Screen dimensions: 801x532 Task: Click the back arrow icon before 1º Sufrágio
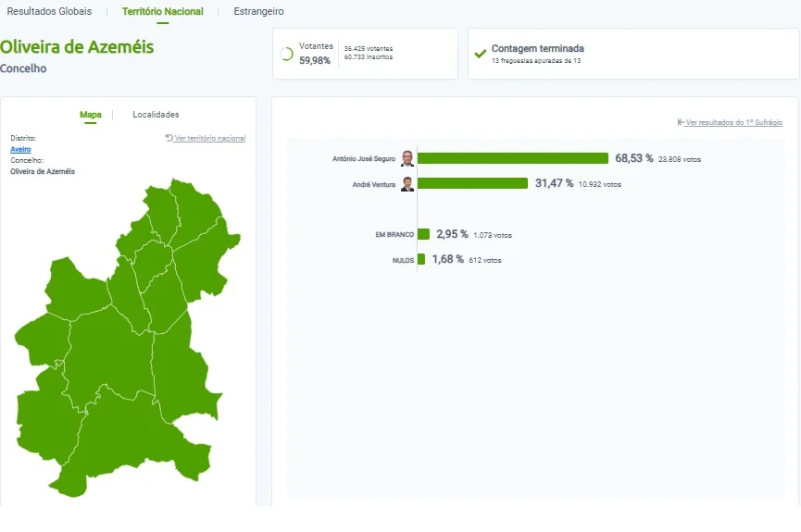tap(681, 122)
